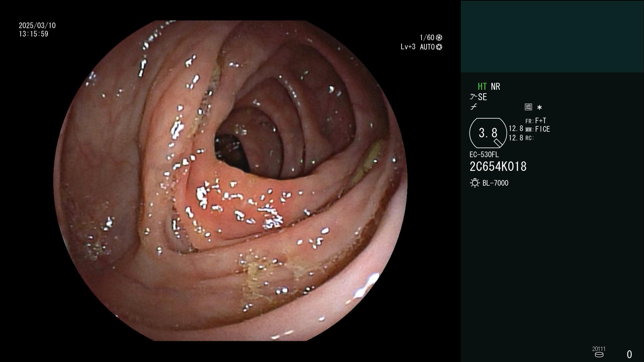Click the scope tip diagram showing 3.8

488,133
